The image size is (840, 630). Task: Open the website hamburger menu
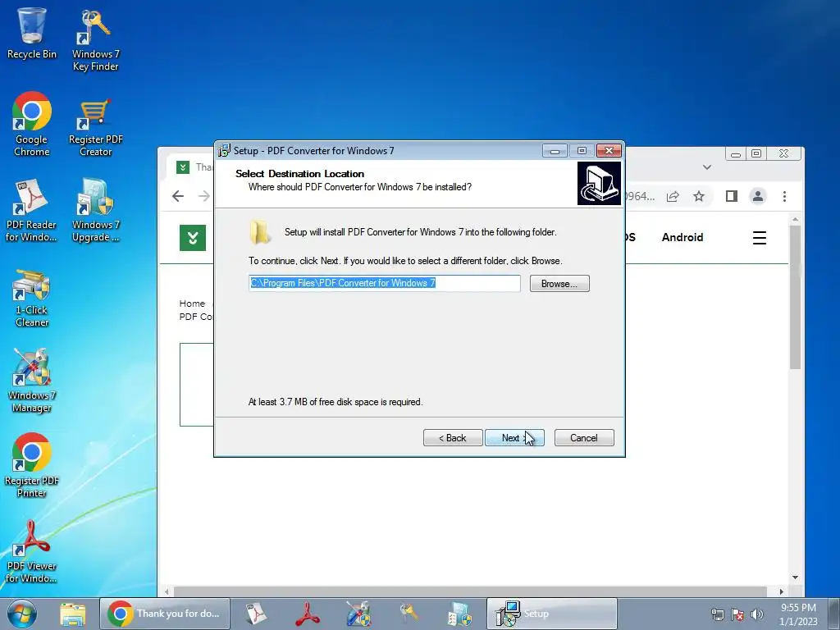(759, 237)
